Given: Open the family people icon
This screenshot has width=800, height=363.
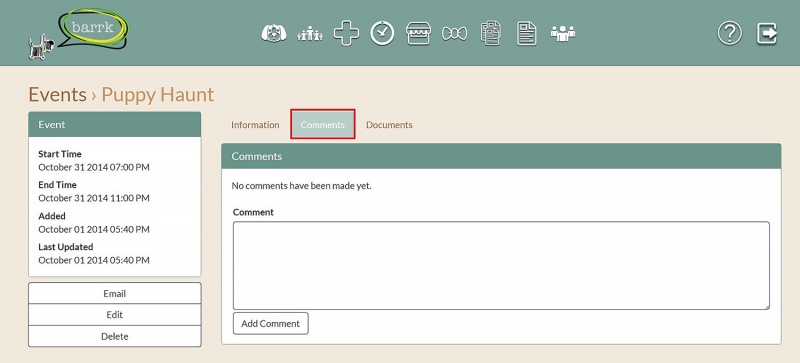Looking at the screenshot, I should coord(310,34).
